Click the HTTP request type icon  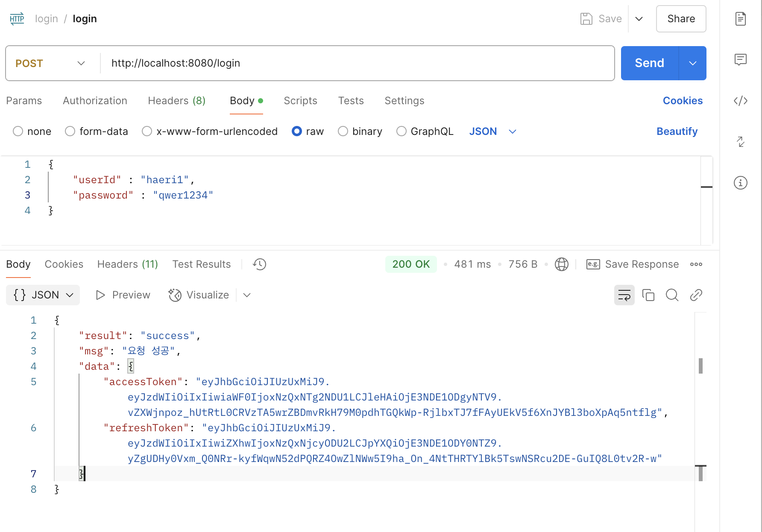tap(17, 19)
